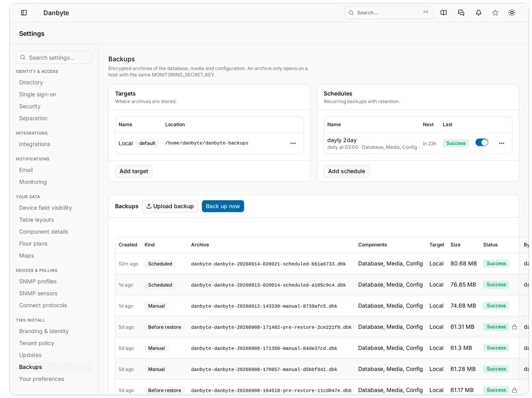Click the default badge on Local target
This screenshot has height=398, width=532.
(147, 143)
